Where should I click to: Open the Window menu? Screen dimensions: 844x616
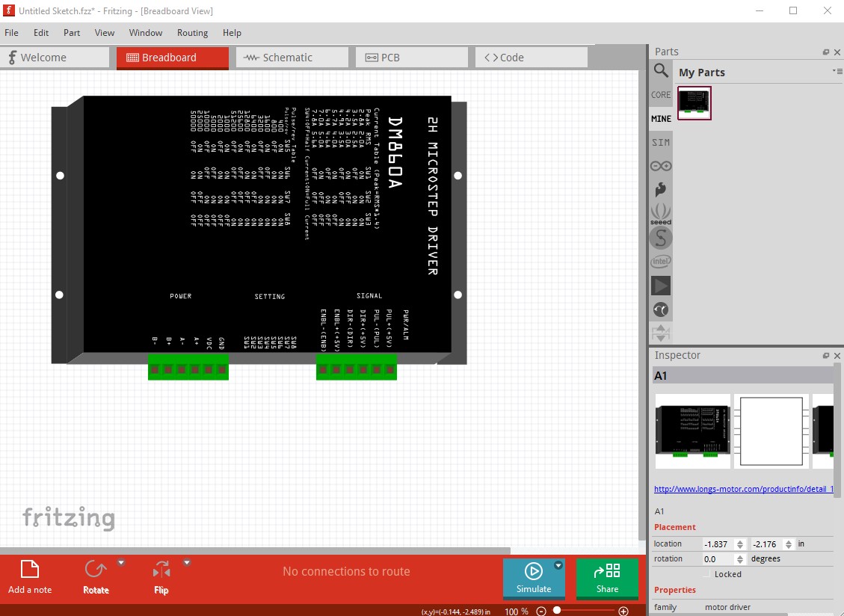[145, 33]
